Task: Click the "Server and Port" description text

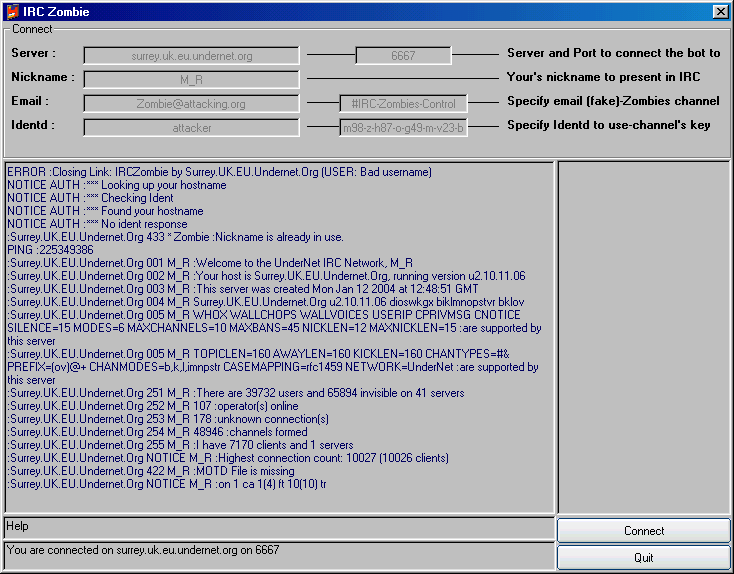Action: (613, 53)
